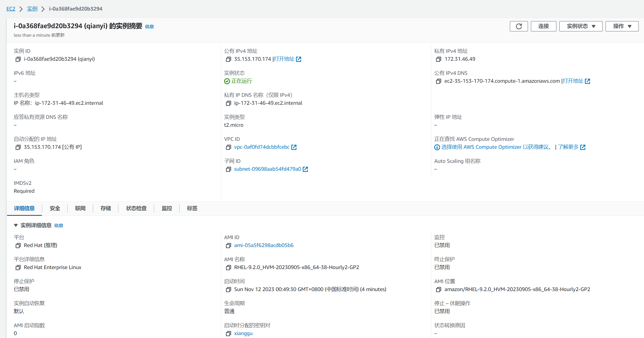This screenshot has width=644, height=338.
Task: Copy the AMI name RHEL-9.2.0_HVM
Action: (229, 268)
